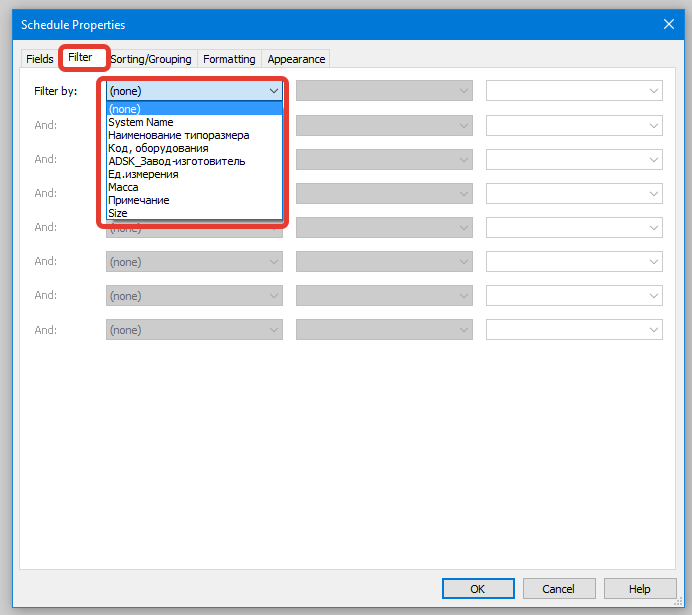Image resolution: width=692 pixels, height=615 pixels.
Task: Pick Ед.измерения from the dropdown list
Action: click(194, 174)
